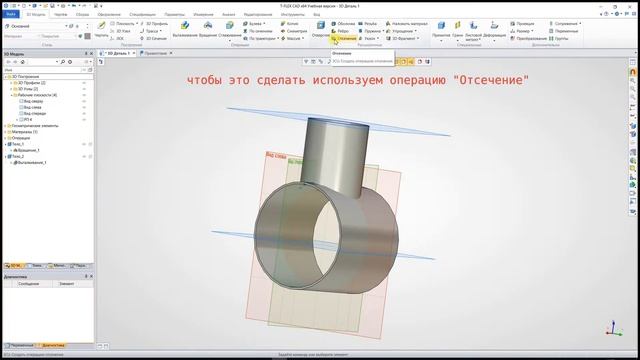Click the Группы (Groups) ribbon tool

[558, 38]
